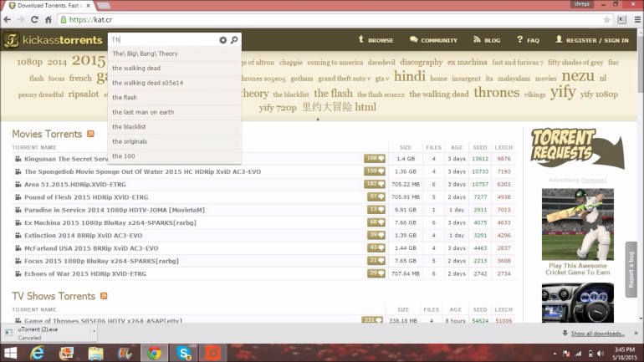
Task: Click Register / Sign In link
Action: tap(590, 40)
